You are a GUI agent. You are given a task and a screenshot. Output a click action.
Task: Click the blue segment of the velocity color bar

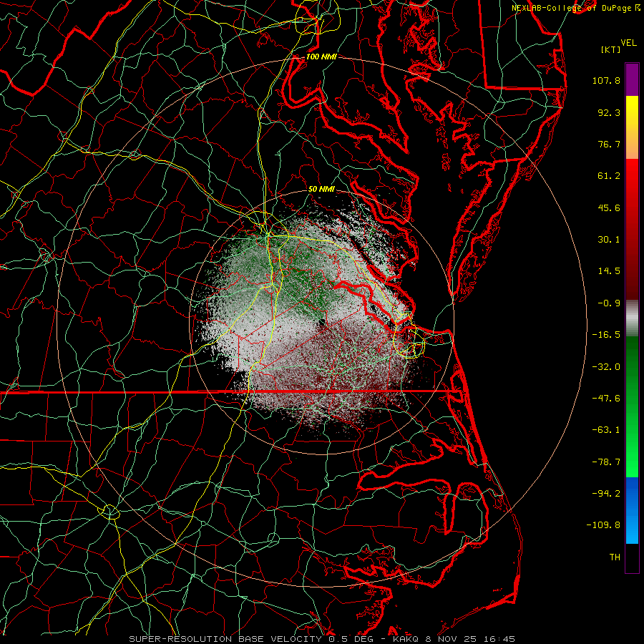point(632,510)
